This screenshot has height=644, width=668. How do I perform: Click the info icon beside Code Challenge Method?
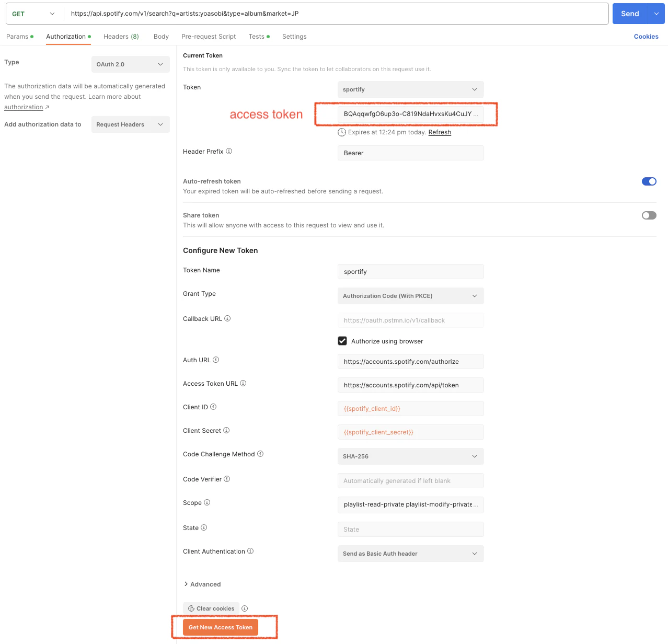pyautogui.click(x=260, y=454)
